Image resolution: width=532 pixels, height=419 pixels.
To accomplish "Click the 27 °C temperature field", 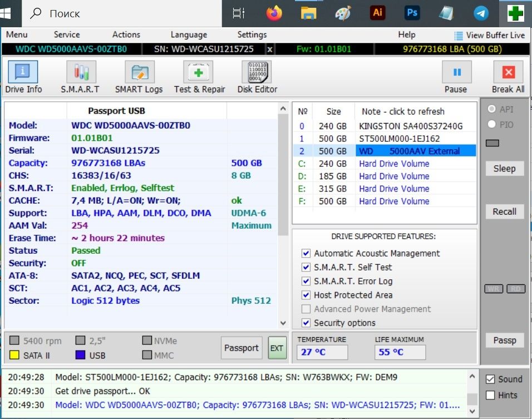I will click(x=322, y=352).
